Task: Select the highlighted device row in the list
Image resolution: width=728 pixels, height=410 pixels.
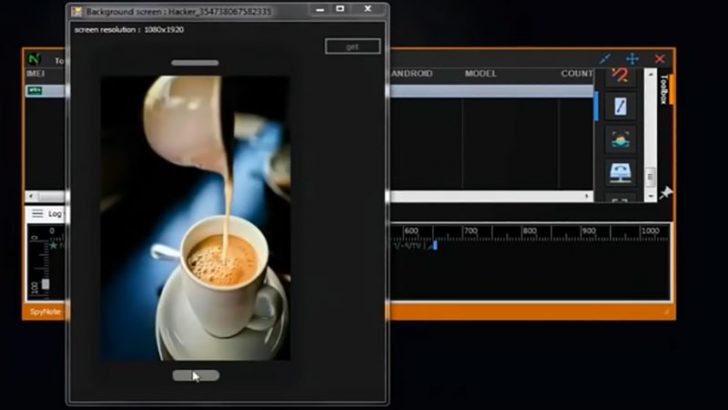Action: coord(490,90)
